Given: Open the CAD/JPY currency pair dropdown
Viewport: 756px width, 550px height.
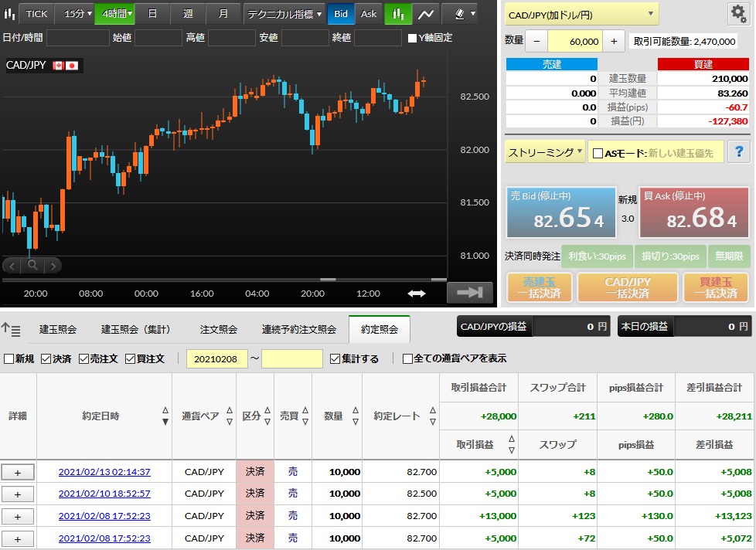Looking at the screenshot, I should click(581, 15).
